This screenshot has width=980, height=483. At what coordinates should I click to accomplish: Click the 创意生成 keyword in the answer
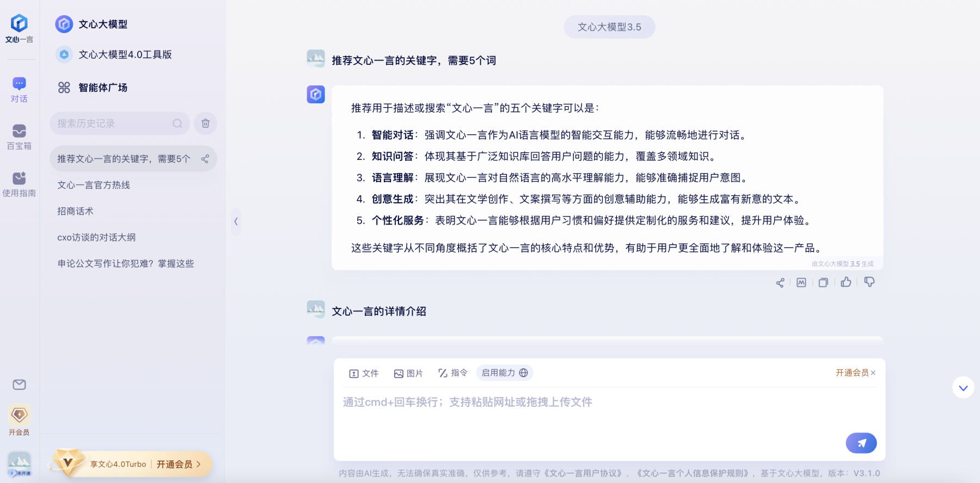point(393,199)
